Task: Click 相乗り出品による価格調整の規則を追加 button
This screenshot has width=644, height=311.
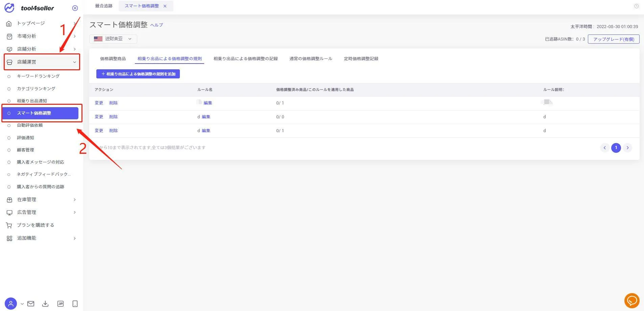Action: pyautogui.click(x=138, y=74)
